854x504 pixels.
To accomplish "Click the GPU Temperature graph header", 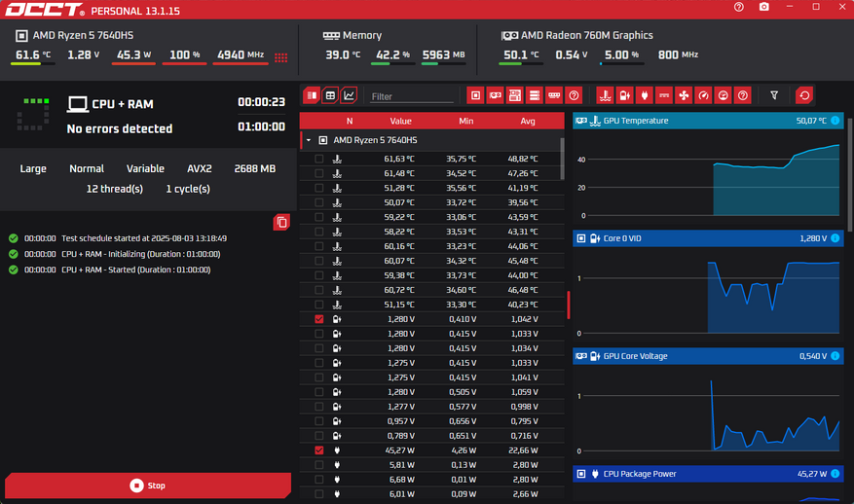I will pos(708,121).
